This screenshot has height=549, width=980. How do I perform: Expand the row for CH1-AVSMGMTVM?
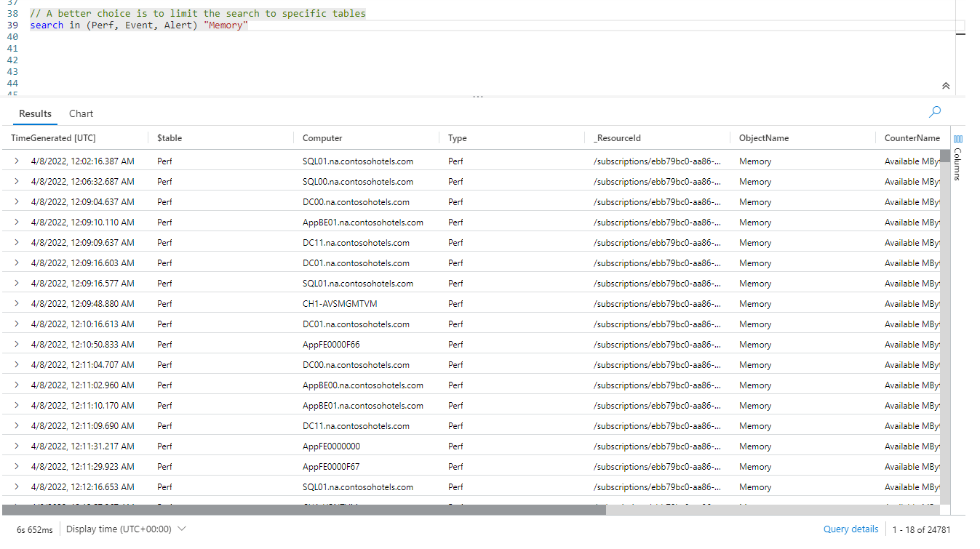point(17,304)
